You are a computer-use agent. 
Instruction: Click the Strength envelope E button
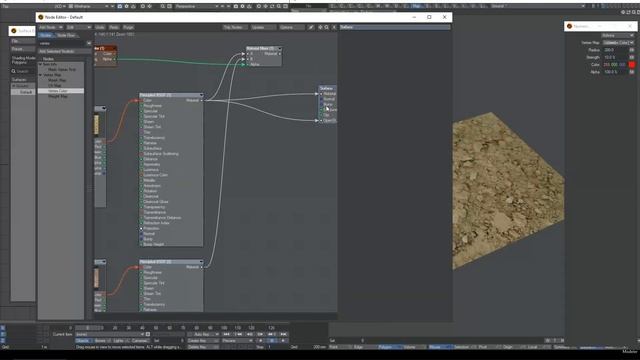click(x=632, y=58)
